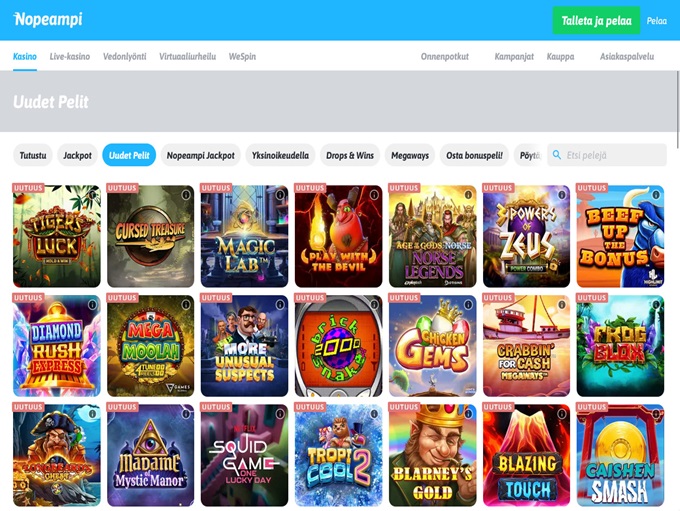Click the Pelaa link in header
This screenshot has height=511, width=680.
657,21
